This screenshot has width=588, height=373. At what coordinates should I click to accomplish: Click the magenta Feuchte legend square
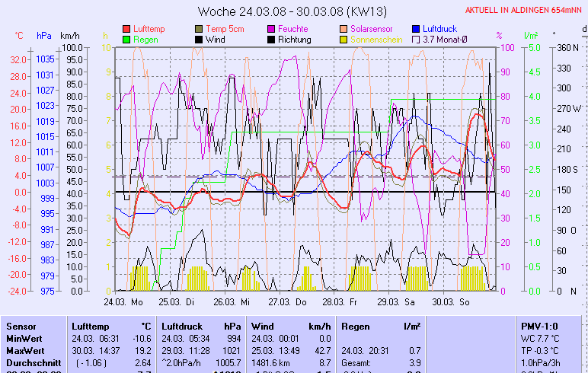[x=272, y=28]
